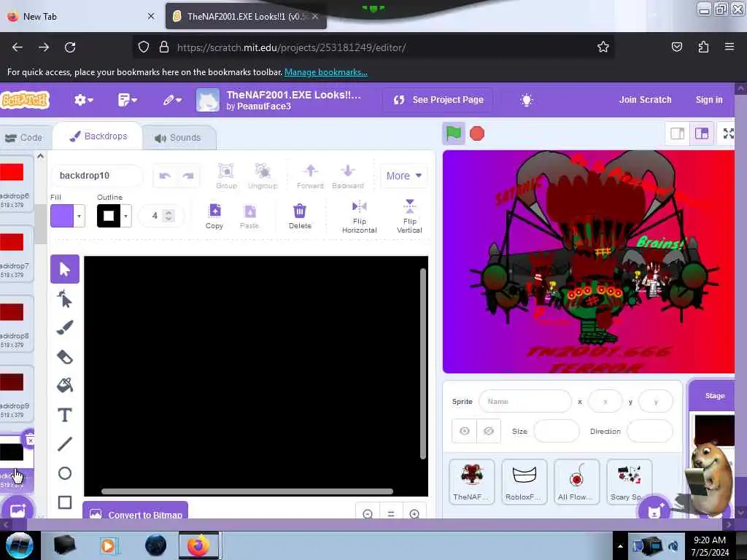Click Choose a Sprite cat button

click(x=654, y=510)
